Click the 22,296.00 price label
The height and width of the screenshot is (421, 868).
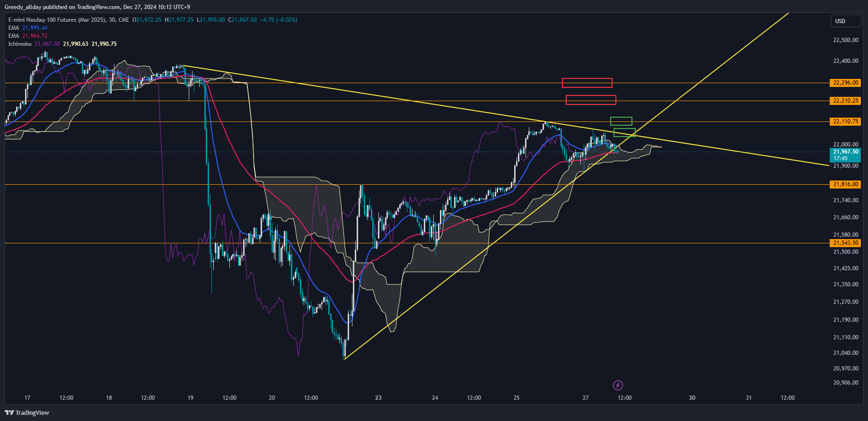[x=845, y=83]
